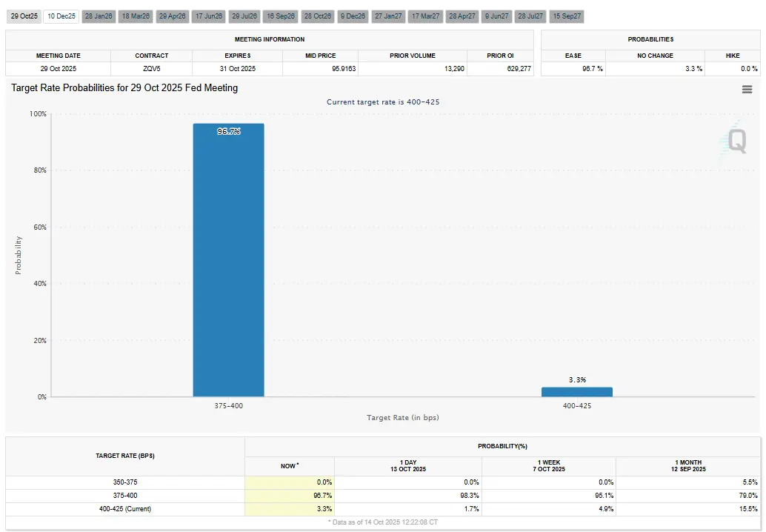Screen dimensions: 766x532
Task: Select the 9 Dec26 meeting tab
Action: pos(353,16)
